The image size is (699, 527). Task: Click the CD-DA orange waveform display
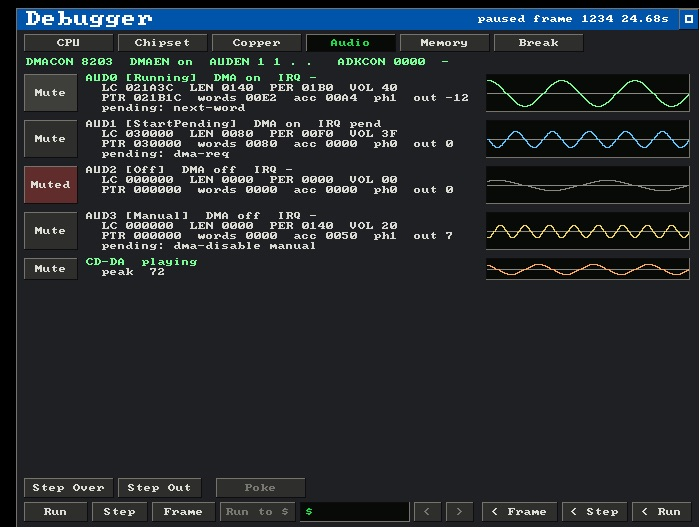click(588, 269)
